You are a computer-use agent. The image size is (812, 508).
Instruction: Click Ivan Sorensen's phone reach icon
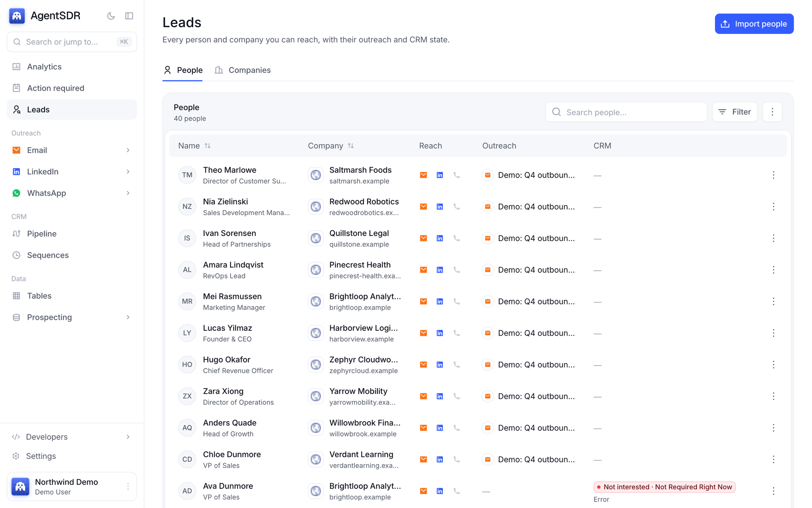(x=457, y=239)
